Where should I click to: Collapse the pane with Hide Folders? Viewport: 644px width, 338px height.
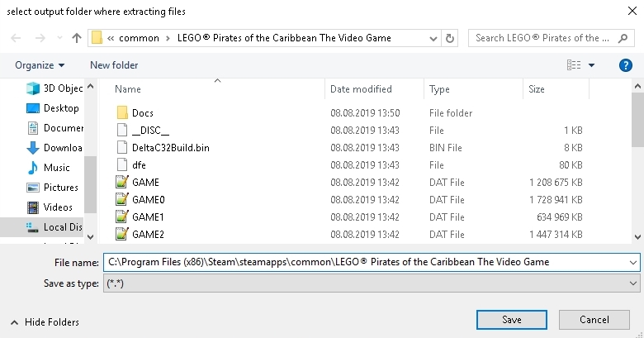pyautogui.click(x=45, y=322)
